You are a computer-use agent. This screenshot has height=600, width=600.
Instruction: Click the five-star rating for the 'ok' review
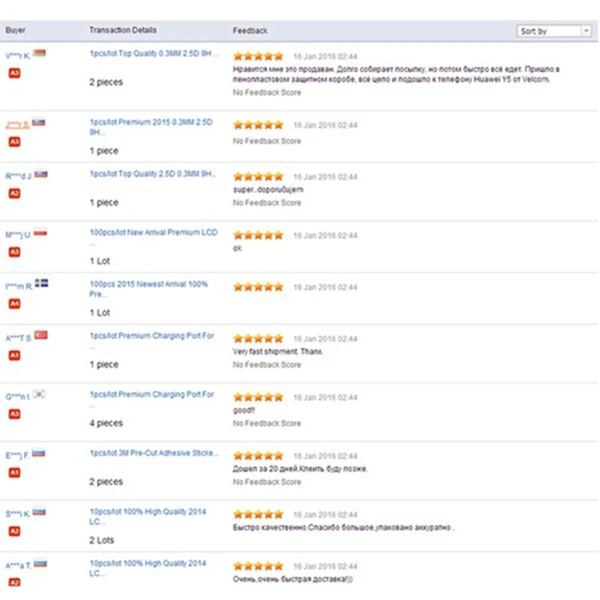(x=258, y=236)
